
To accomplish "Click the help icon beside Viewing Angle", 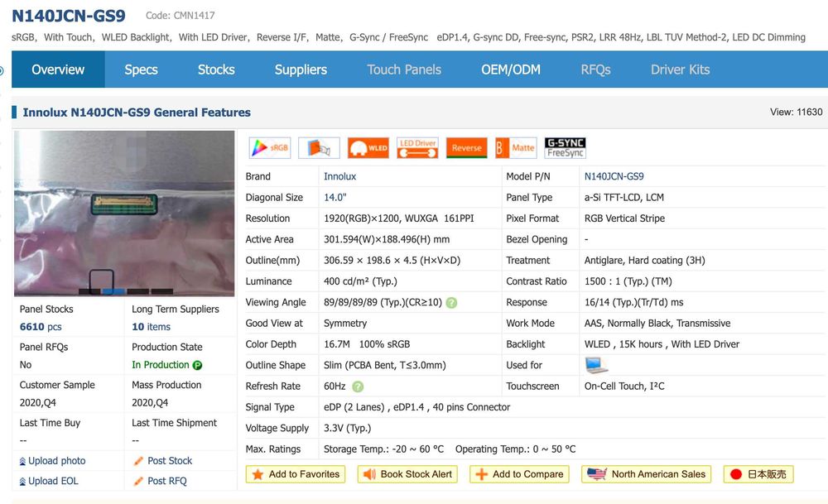I will (451, 303).
